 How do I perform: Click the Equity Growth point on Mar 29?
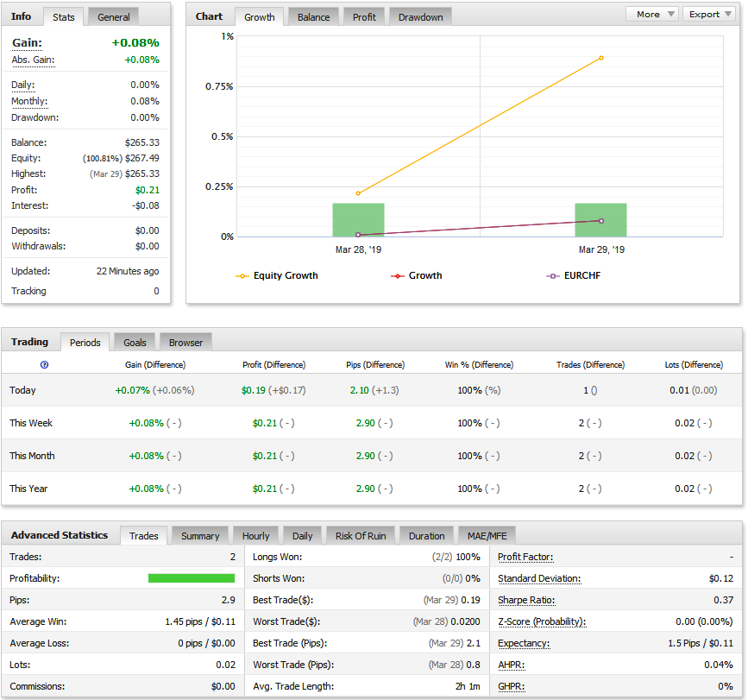[601, 58]
